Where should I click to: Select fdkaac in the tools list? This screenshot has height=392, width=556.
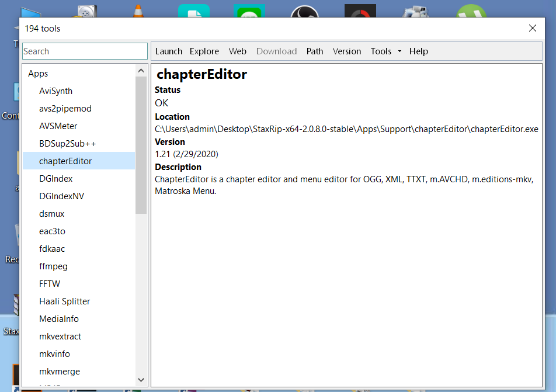[x=52, y=249]
